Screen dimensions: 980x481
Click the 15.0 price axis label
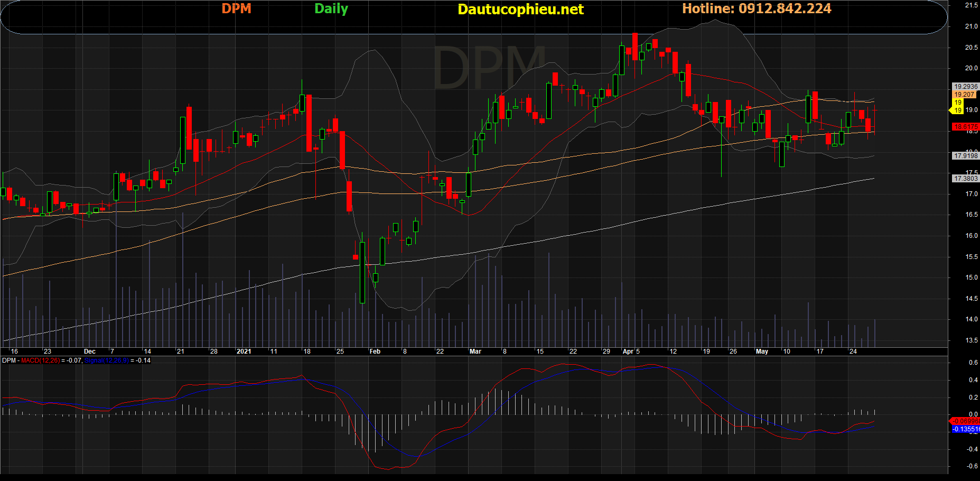coord(972,277)
